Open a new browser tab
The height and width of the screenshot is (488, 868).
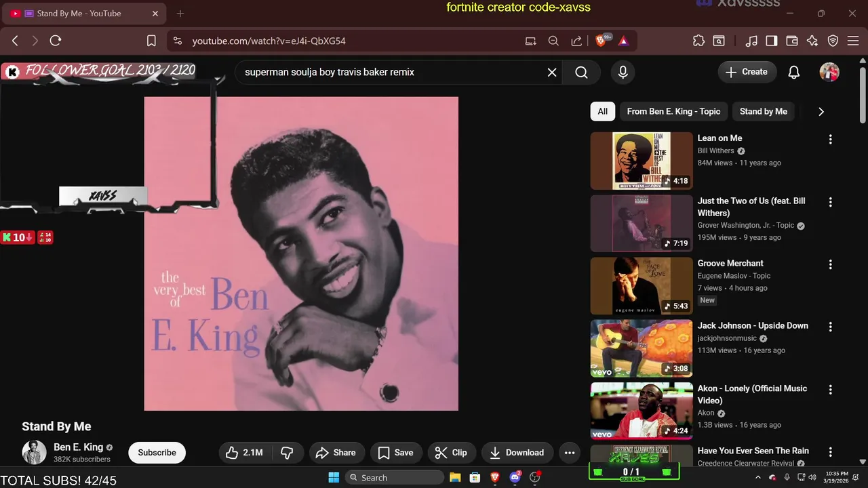(x=180, y=14)
